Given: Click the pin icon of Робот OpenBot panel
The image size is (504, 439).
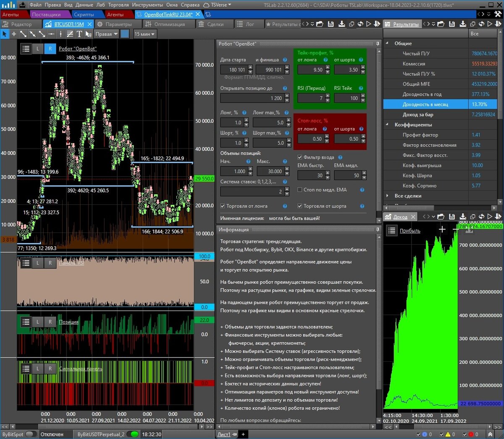Looking at the screenshot, I should click(378, 44).
